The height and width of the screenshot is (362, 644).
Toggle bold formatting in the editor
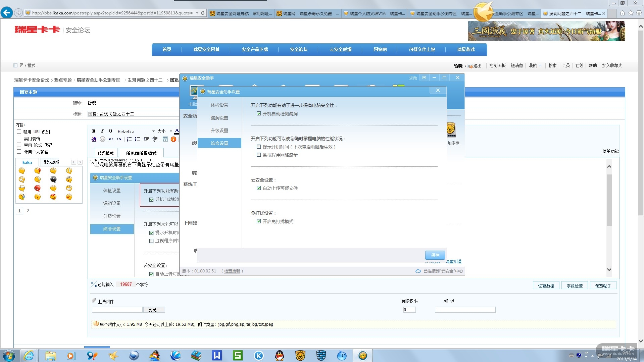(94, 131)
